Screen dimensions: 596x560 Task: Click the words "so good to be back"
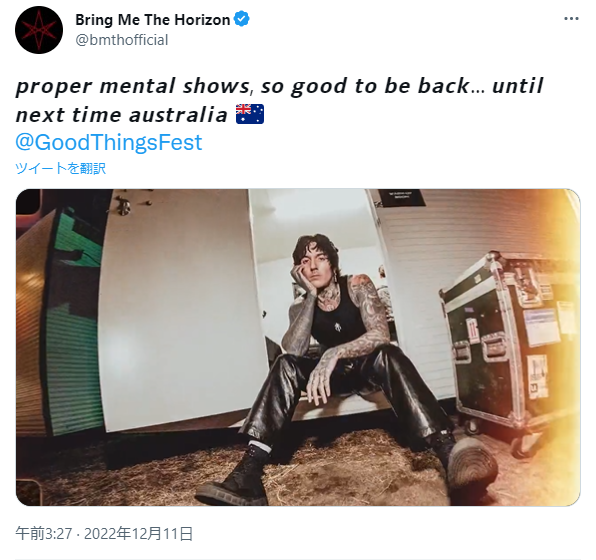click(x=365, y=86)
